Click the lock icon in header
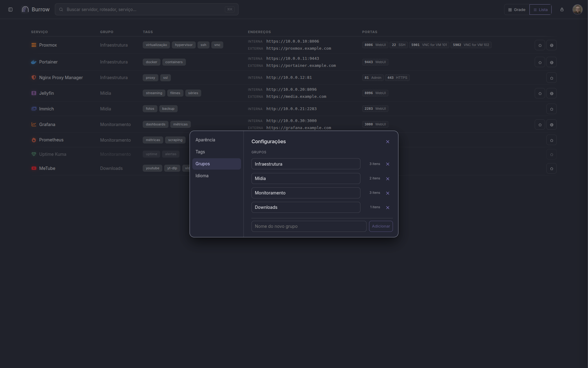588x368 pixels. coord(562,10)
